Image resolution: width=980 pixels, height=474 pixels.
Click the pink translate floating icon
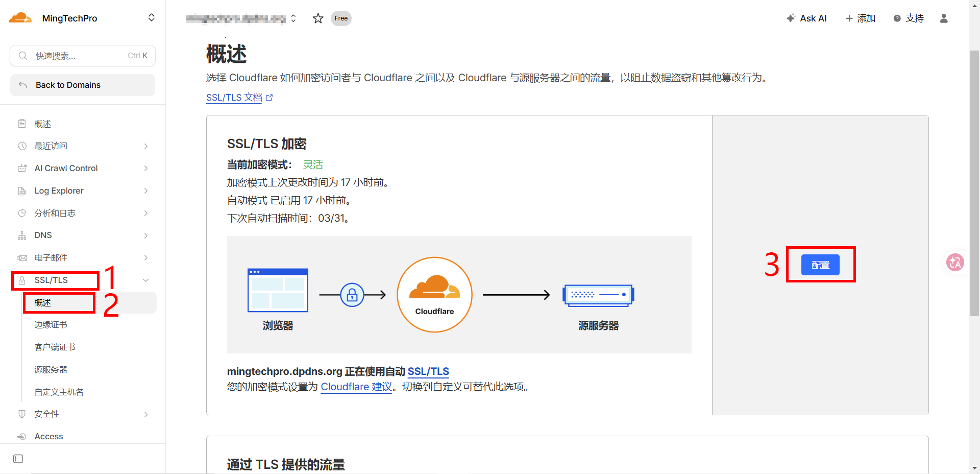coord(955,263)
